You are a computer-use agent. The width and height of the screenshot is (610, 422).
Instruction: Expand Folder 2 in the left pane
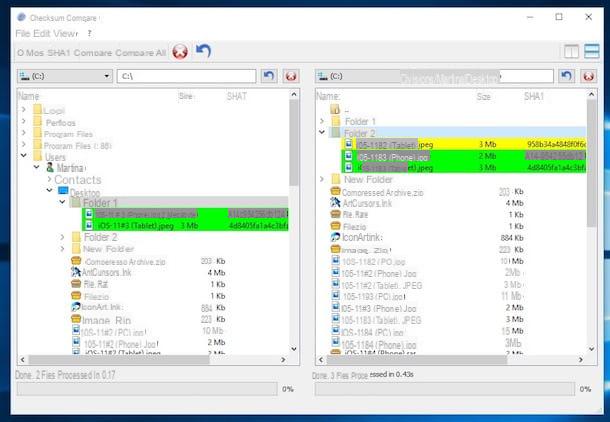pos(62,237)
